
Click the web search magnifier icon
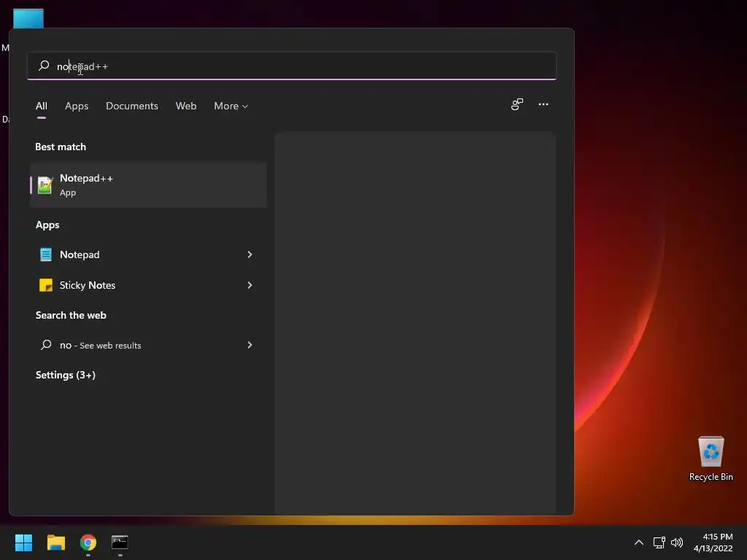[x=46, y=345]
